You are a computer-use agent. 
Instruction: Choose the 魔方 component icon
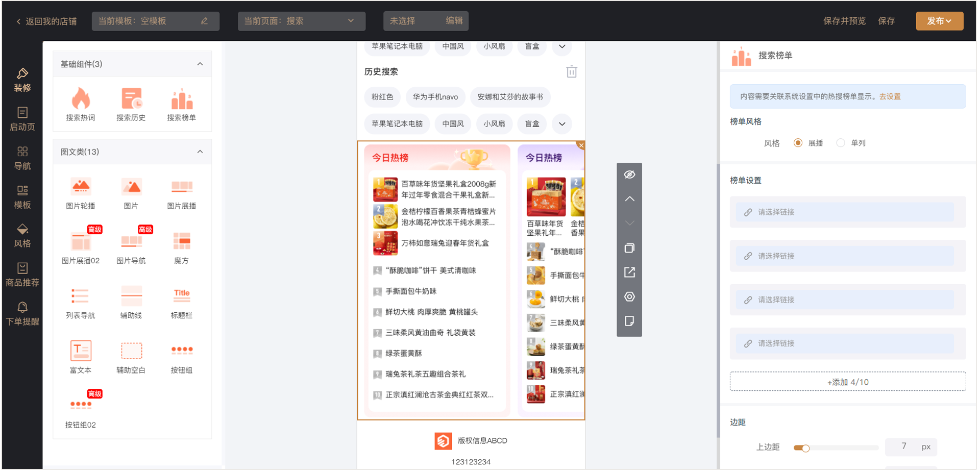[181, 241]
